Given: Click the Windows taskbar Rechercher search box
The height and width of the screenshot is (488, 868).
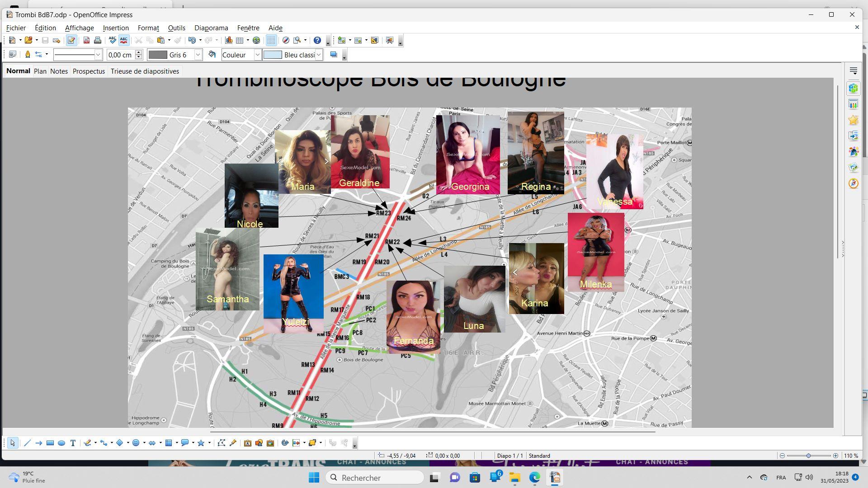Looking at the screenshot, I should 375,478.
